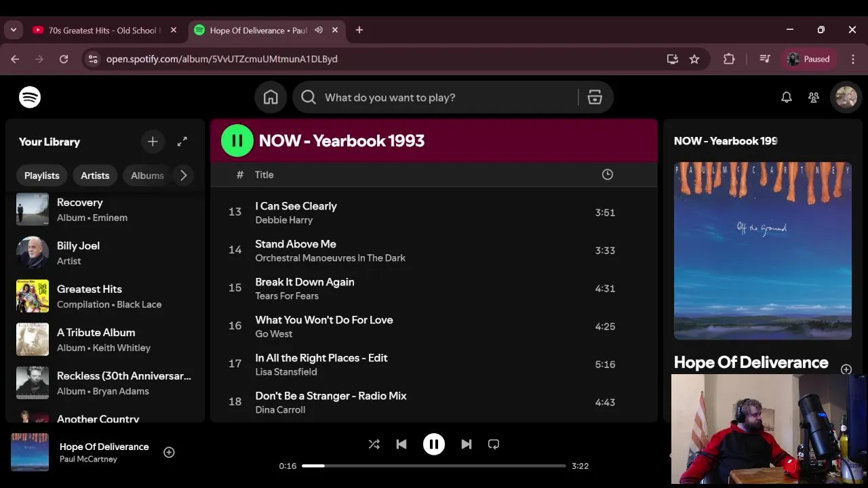Click the address bar URL

point(222,59)
